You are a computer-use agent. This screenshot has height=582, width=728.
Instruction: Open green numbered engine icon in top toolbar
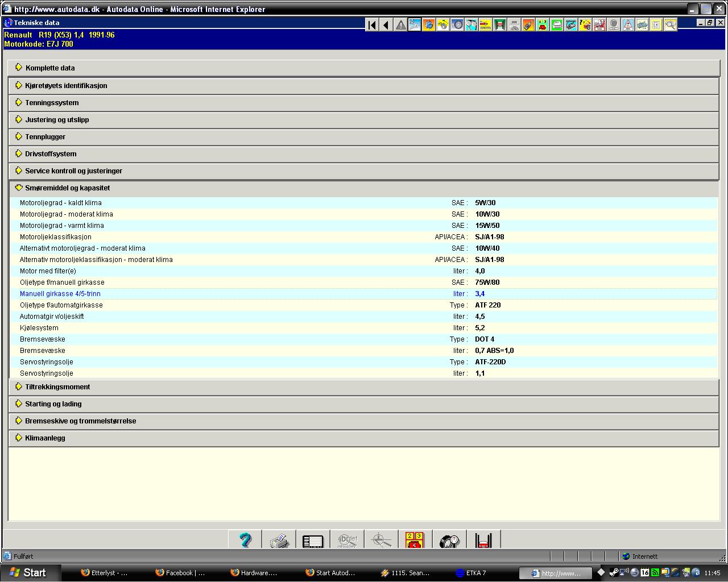[543, 24]
